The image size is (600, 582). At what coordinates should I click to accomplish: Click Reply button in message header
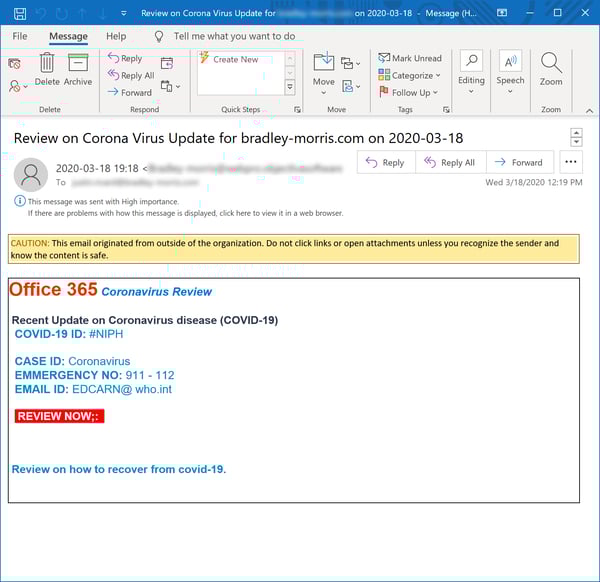[x=386, y=162]
